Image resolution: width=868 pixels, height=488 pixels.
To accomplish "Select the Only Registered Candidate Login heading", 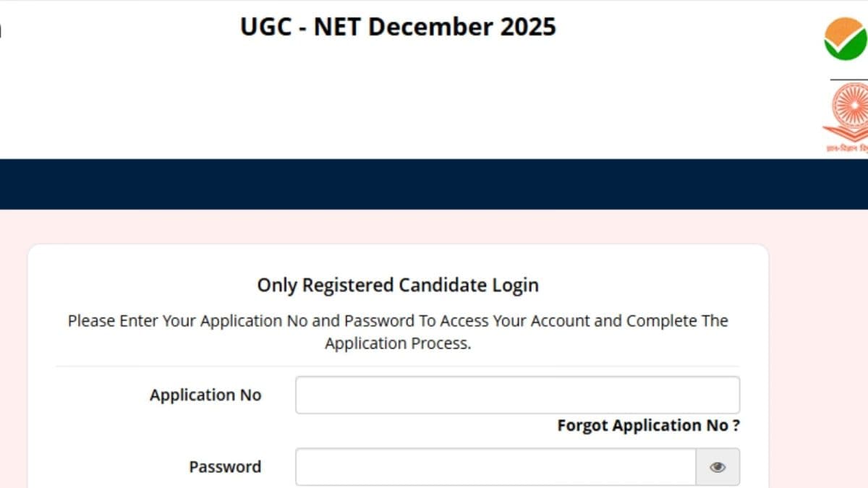I will 398,285.
